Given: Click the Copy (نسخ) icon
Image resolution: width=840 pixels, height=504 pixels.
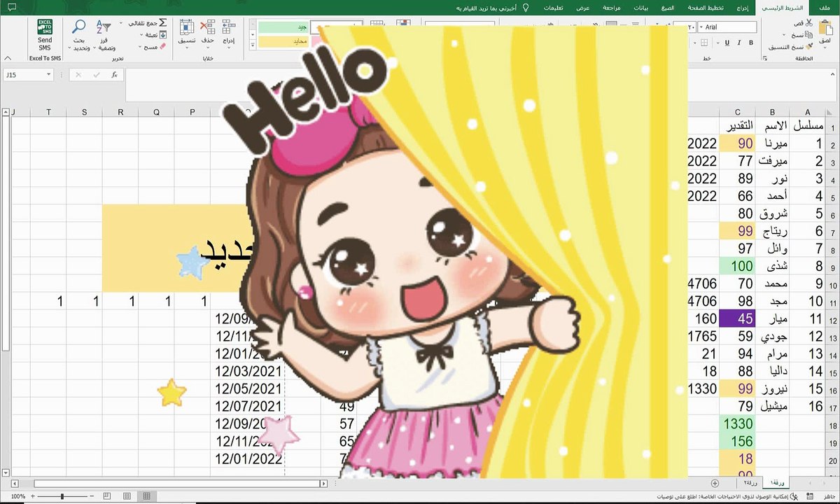Looking at the screenshot, I should 809,34.
